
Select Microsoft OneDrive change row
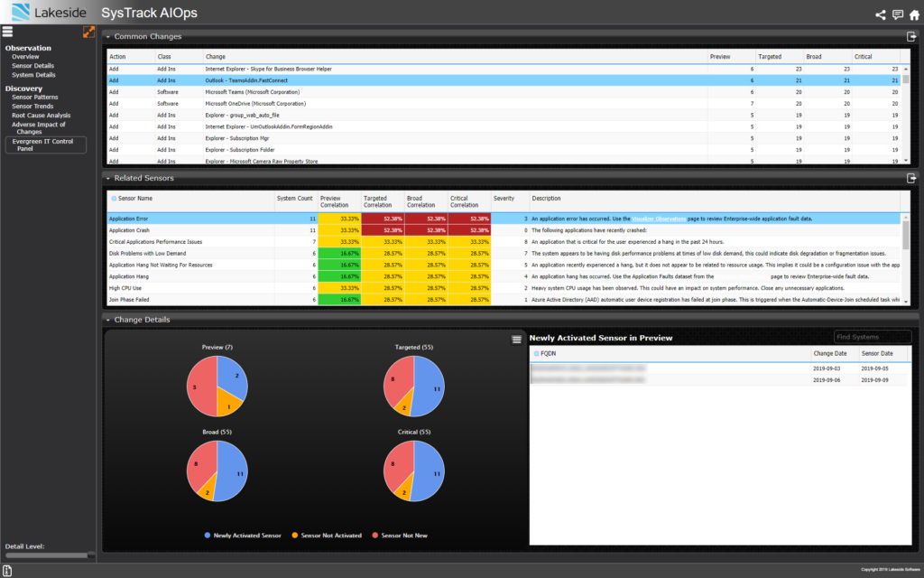coord(504,103)
